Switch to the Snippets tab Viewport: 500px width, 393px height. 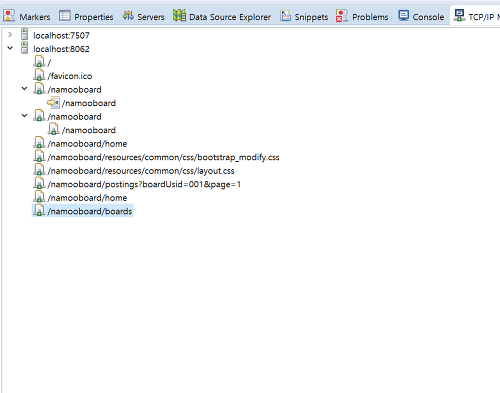click(x=304, y=16)
